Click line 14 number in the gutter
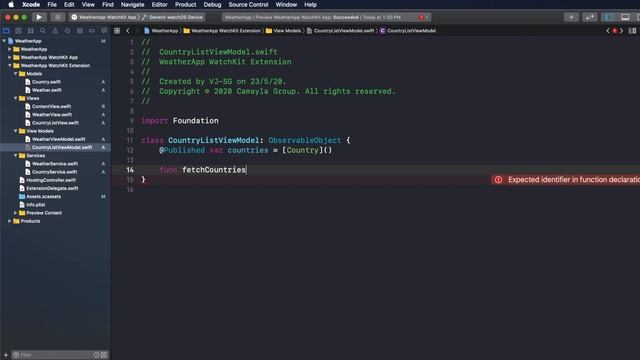640x360 pixels. [x=130, y=170]
